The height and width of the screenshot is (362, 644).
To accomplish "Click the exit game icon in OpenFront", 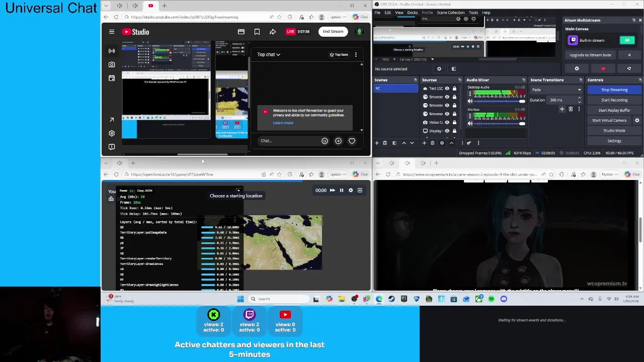I will [360, 190].
